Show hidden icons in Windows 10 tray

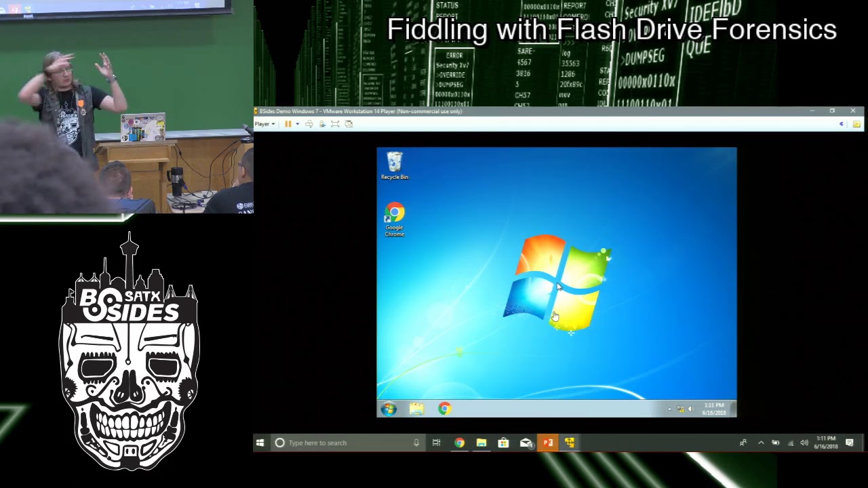tap(761, 443)
